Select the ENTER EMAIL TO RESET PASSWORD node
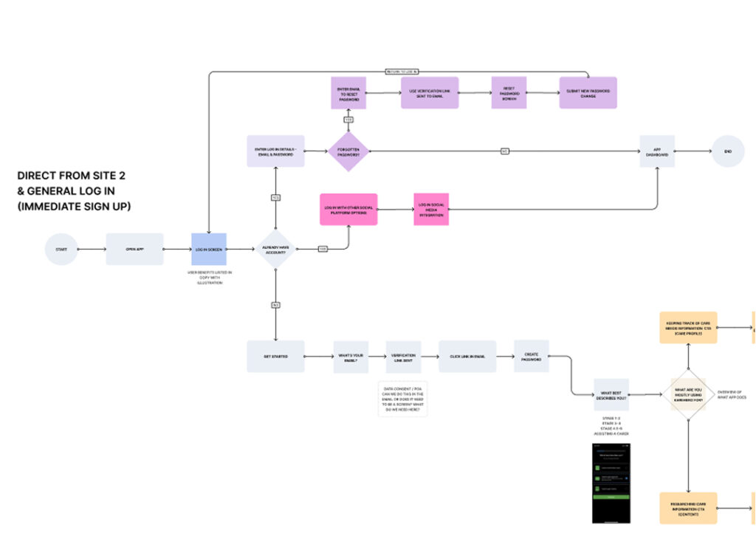This screenshot has height=553, width=756. tap(348, 93)
